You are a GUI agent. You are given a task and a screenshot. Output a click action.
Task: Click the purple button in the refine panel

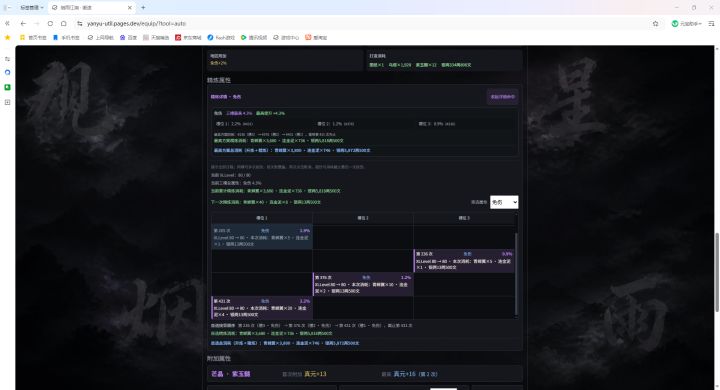point(502,97)
